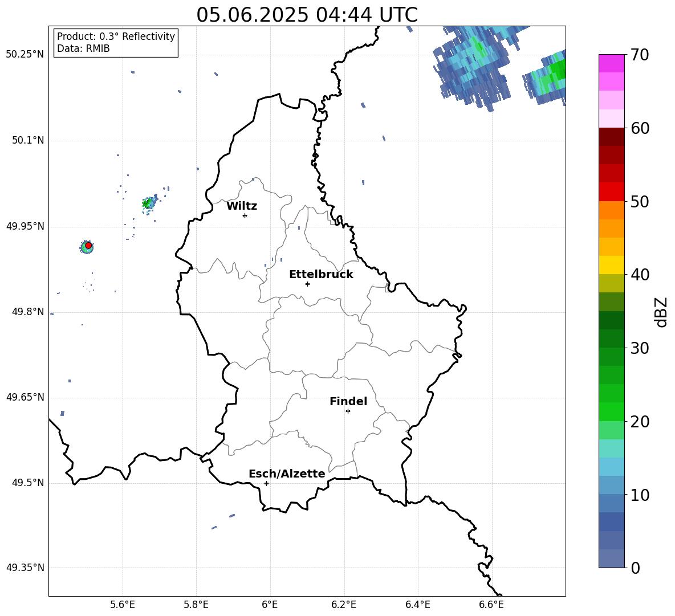This screenshot has height=616, width=675.
Task: Click the colorbar tick label 70
Action: (x=640, y=55)
